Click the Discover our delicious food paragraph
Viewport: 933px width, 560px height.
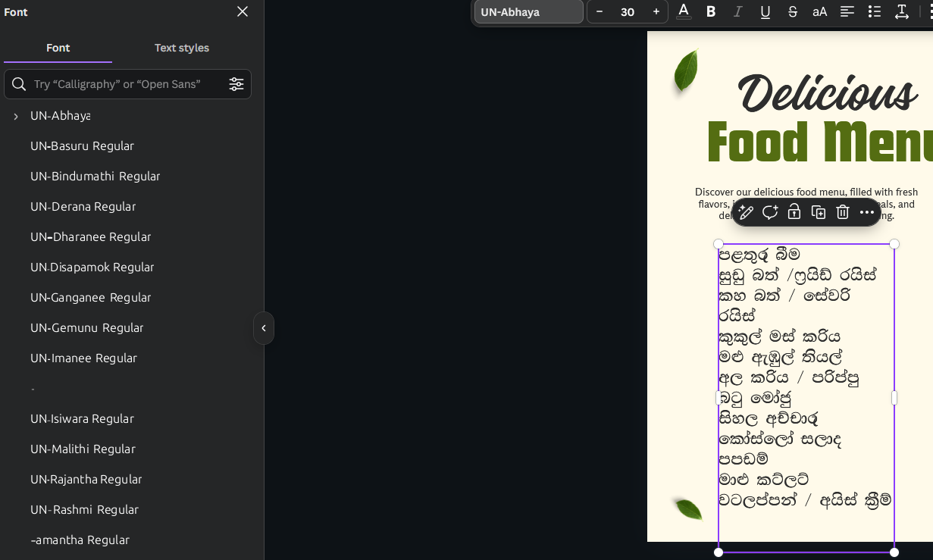point(806,203)
